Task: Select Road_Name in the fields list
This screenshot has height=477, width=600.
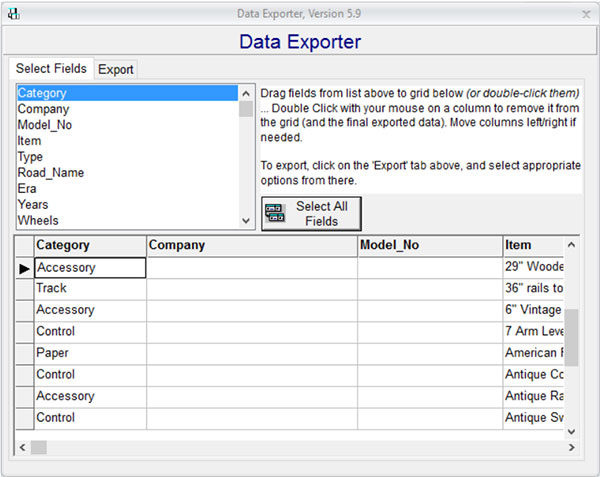Action: (x=127, y=173)
